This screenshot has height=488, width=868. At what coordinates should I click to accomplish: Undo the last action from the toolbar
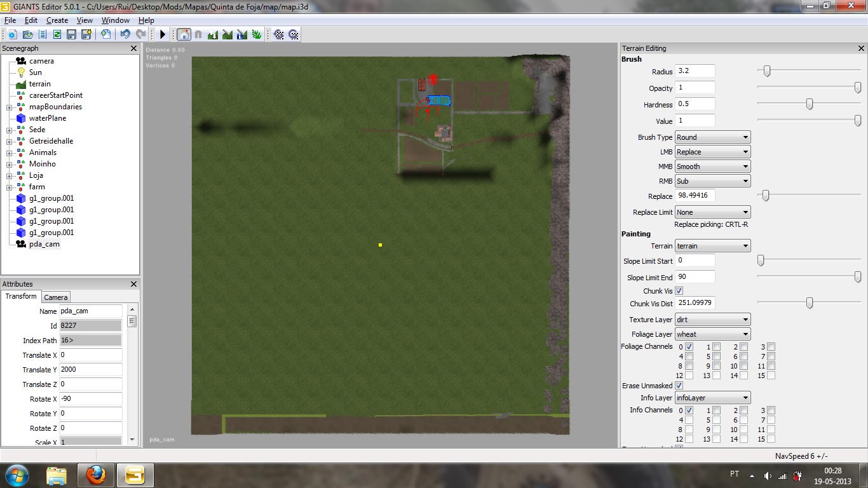coord(125,34)
